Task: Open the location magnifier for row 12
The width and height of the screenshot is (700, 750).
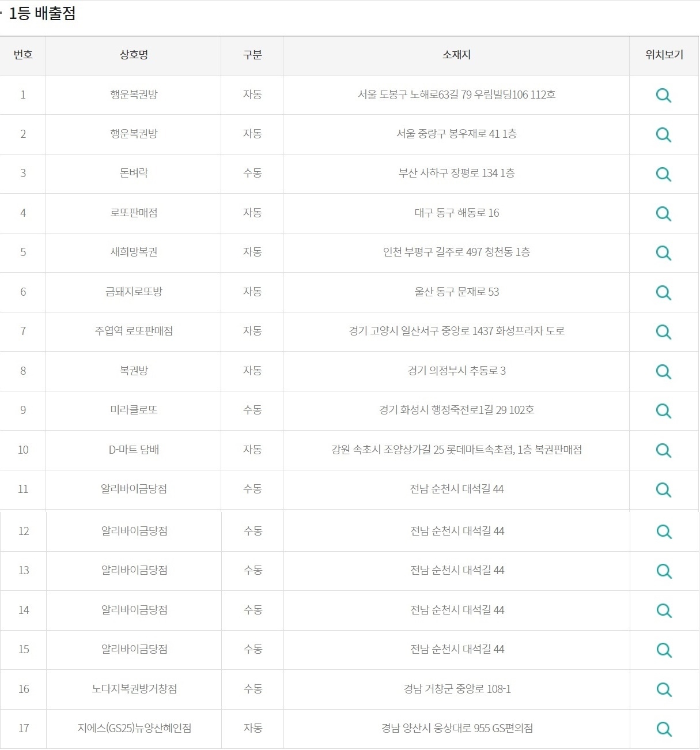Action: [x=664, y=532]
